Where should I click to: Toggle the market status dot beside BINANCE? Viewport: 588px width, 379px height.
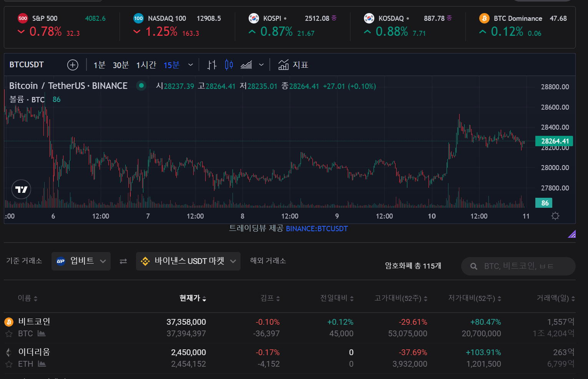[141, 86]
